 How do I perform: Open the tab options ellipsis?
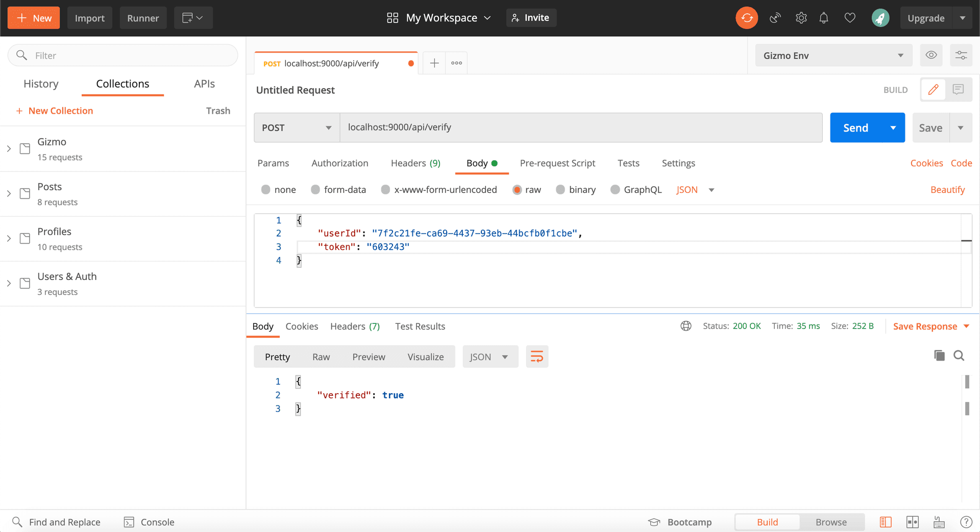coord(456,63)
